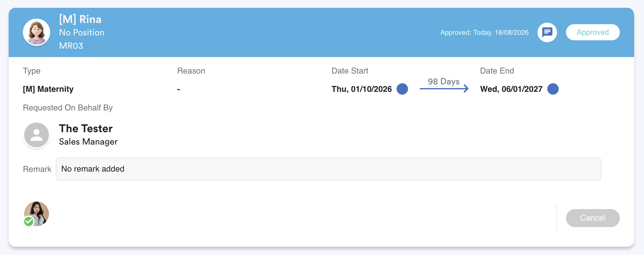This screenshot has width=644, height=255.
Task: Click the employee code MR03
Action: (71, 46)
